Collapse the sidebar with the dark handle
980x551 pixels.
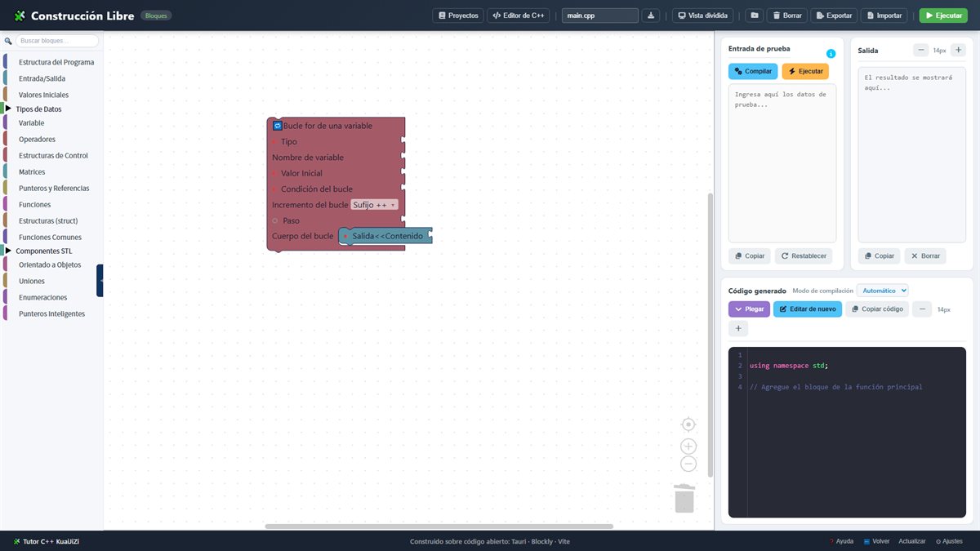(x=100, y=280)
